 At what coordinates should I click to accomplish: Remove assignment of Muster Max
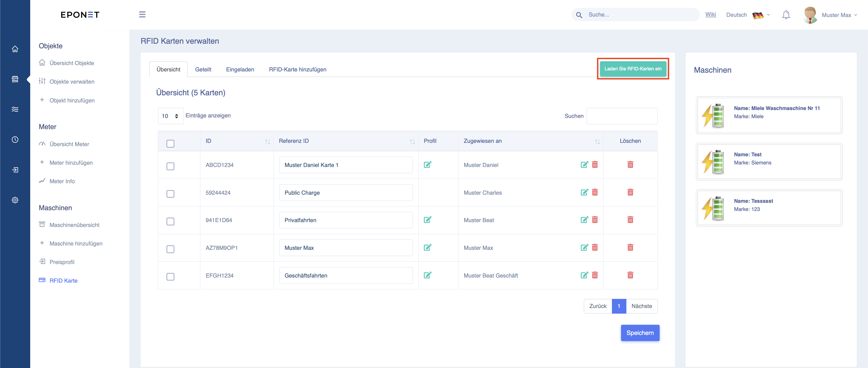pyautogui.click(x=595, y=248)
